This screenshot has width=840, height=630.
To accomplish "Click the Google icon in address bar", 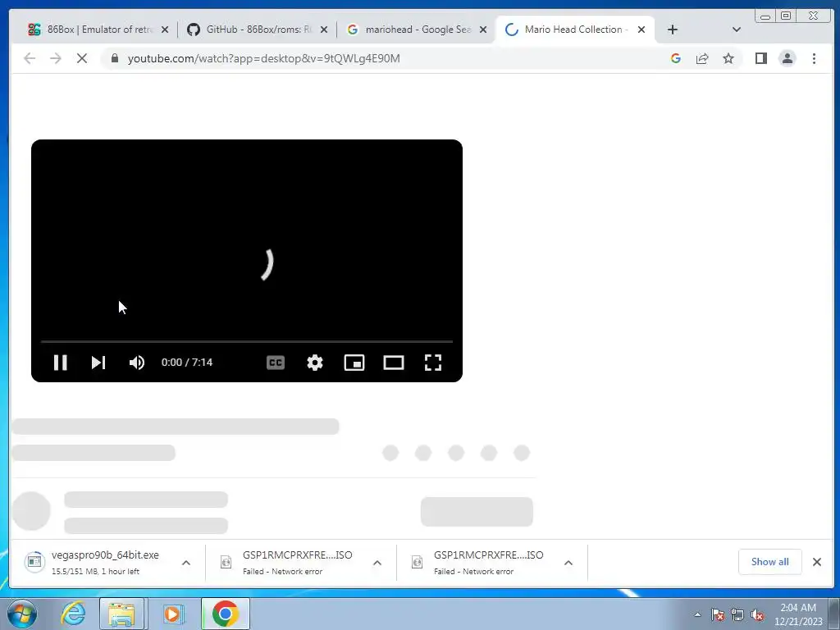I will point(676,58).
